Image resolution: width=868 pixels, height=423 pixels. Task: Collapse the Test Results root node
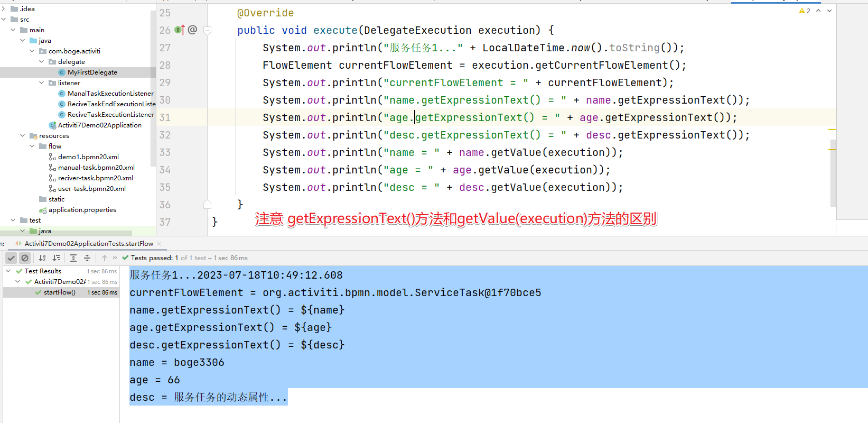(x=8, y=271)
